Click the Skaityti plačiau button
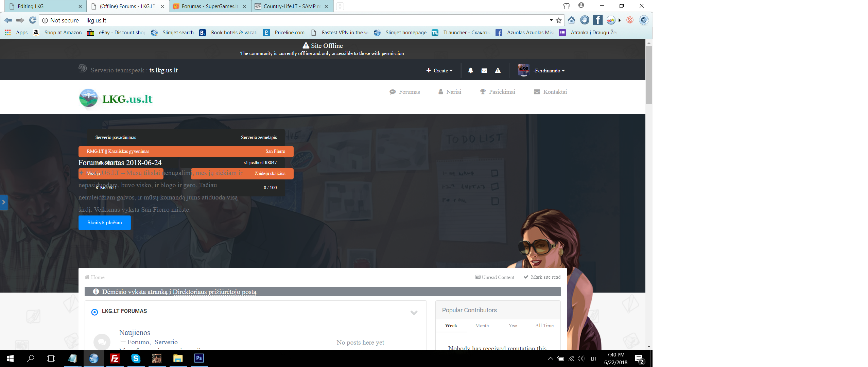868x367 pixels. pos(105,223)
